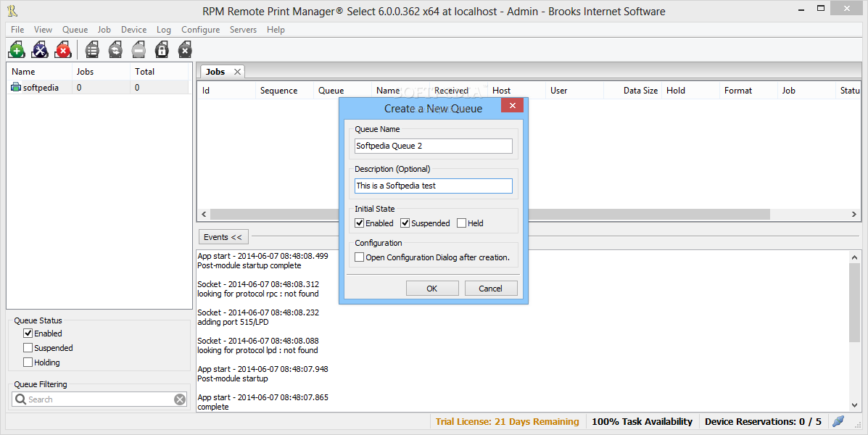Sort jobs by the Host column

click(516, 90)
